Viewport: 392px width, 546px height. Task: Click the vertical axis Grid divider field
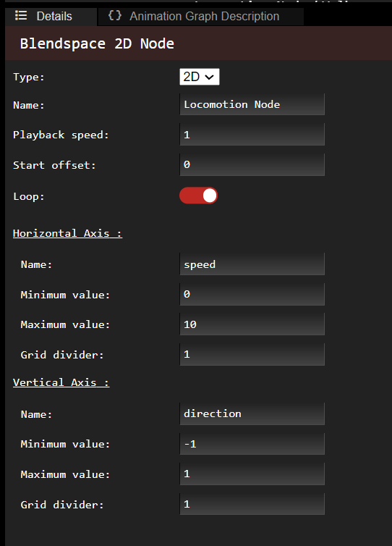tap(252, 504)
